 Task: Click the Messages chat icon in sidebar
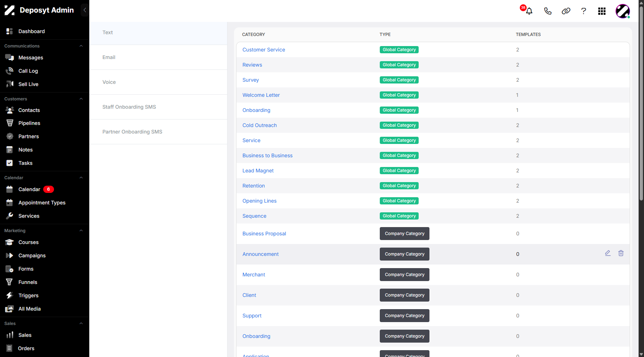click(x=10, y=58)
